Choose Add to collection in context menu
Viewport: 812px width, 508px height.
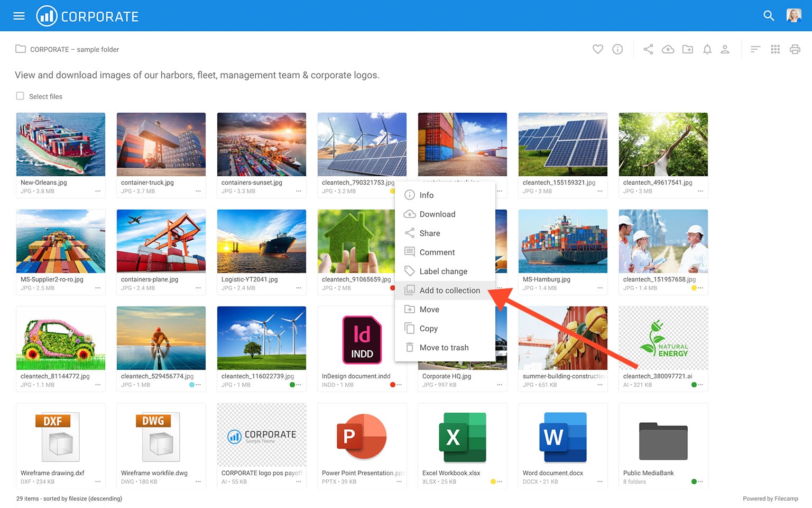click(445, 290)
